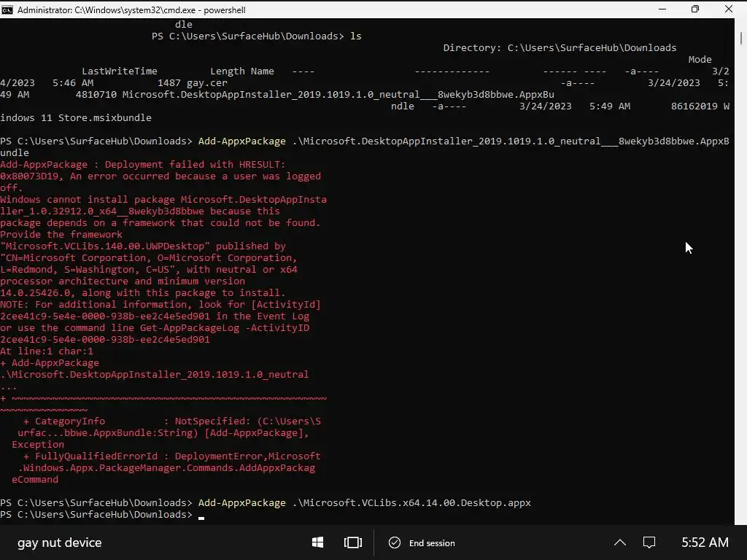Image resolution: width=747 pixels, height=560 pixels.
Task: Click 'L=Redmond, S=Washington, C=US' text line
Action: pyautogui.click(x=149, y=270)
